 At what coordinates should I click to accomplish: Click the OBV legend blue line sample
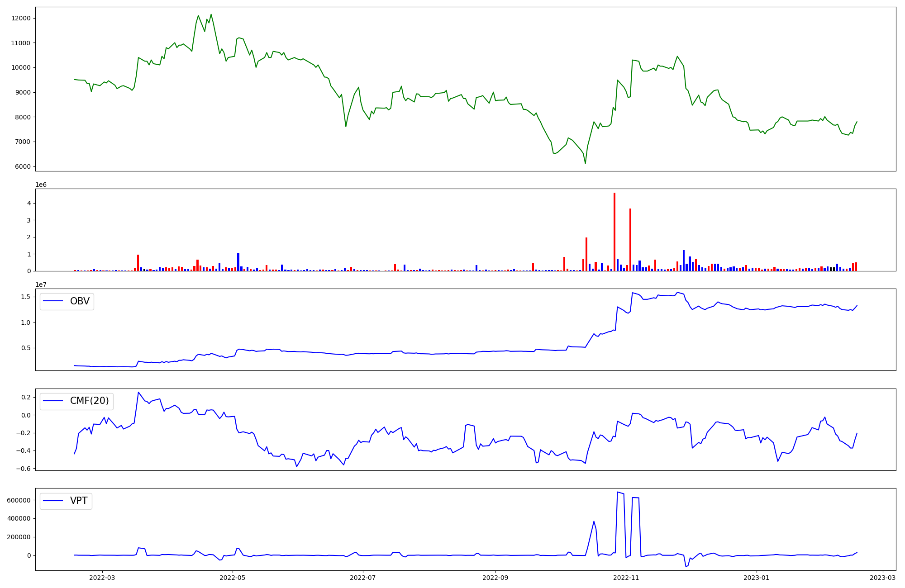click(x=53, y=301)
